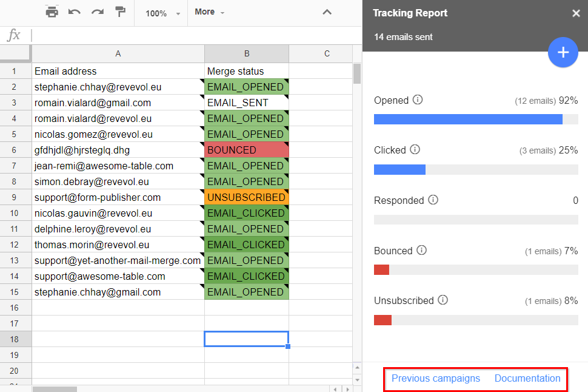Select the row 6 header

pos(15,150)
